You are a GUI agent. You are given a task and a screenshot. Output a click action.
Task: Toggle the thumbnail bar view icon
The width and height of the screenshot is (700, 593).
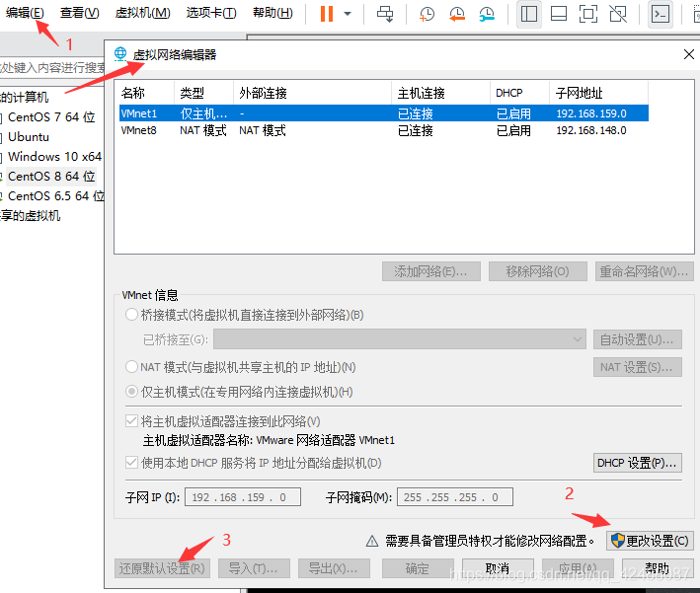(559, 14)
